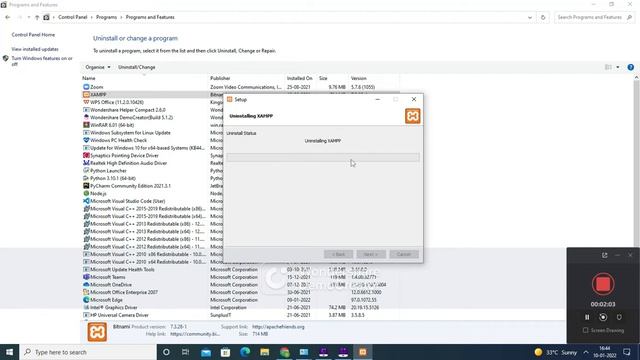
Task: Click the shield icon in recorder controls
Action: point(619,317)
